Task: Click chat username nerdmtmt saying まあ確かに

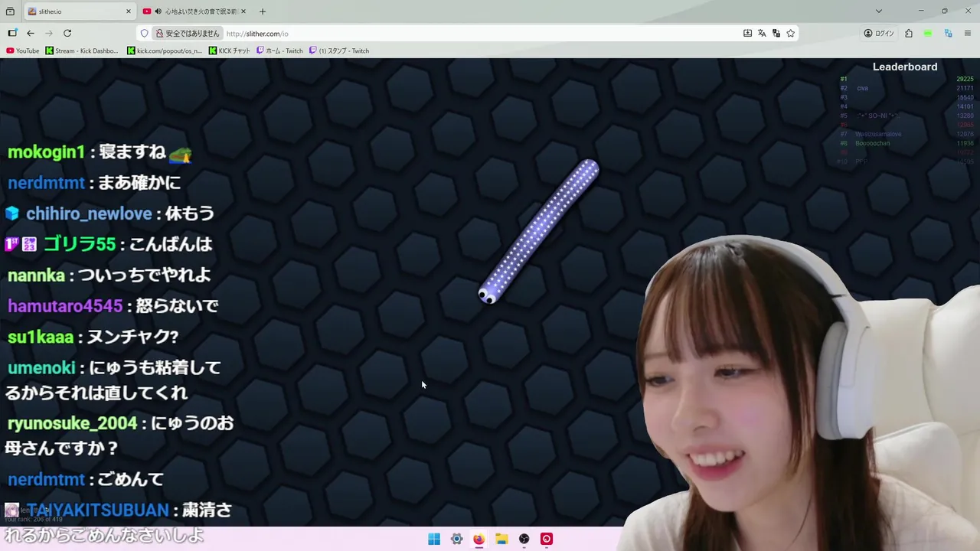Action: tap(46, 183)
